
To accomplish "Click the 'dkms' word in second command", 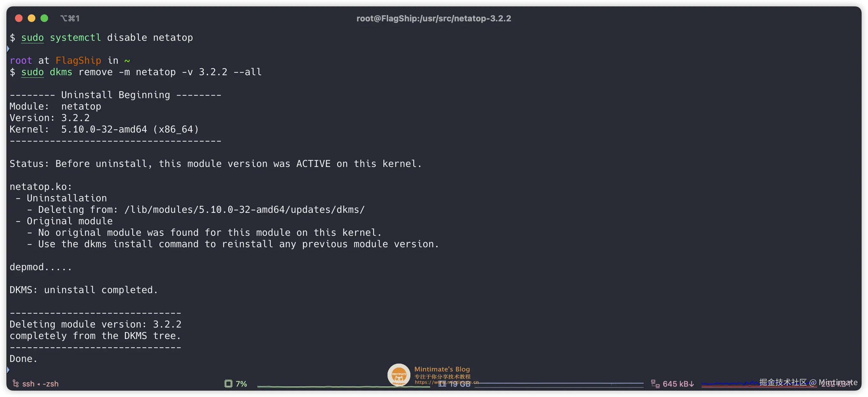I will point(61,72).
